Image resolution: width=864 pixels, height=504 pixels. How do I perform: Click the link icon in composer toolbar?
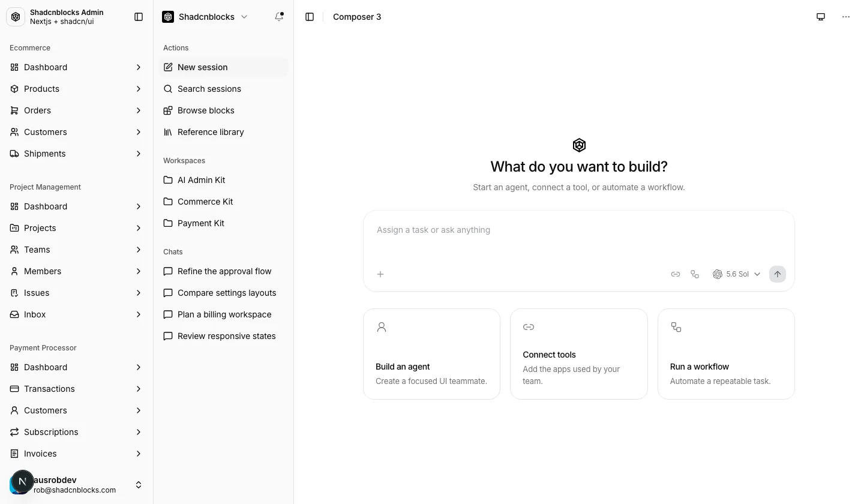[x=676, y=274]
